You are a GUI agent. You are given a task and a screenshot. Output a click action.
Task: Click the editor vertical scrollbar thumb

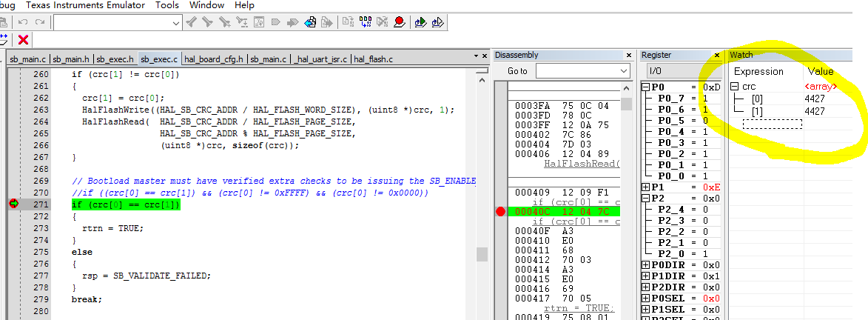482,254
